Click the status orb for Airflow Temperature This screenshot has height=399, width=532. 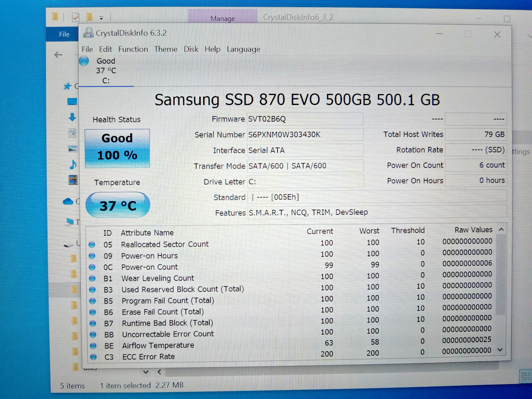pos(93,346)
